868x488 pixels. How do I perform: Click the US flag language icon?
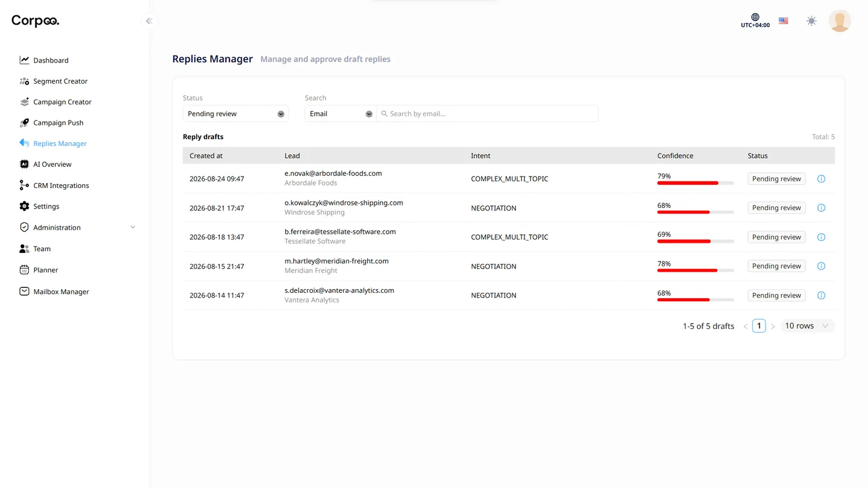[784, 21]
